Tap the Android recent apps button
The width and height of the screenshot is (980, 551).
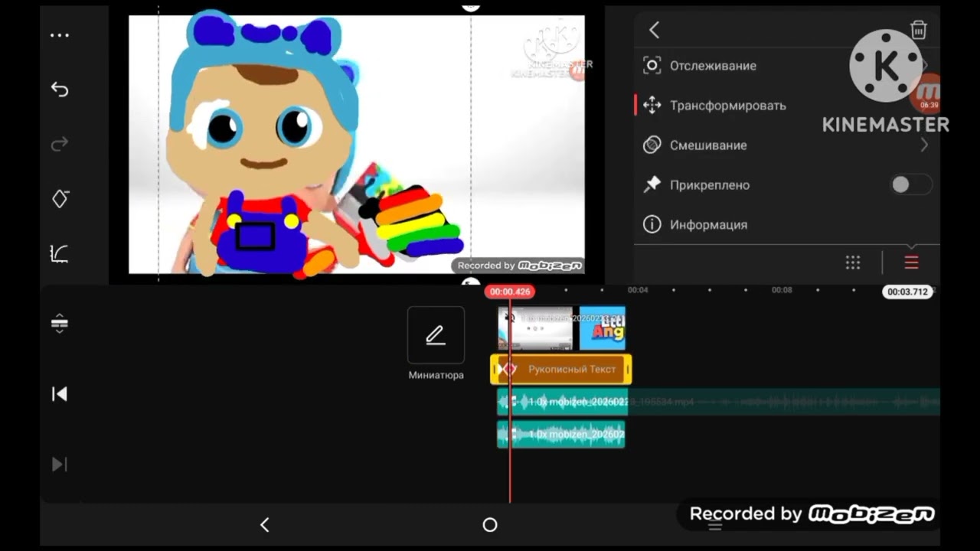(715, 527)
